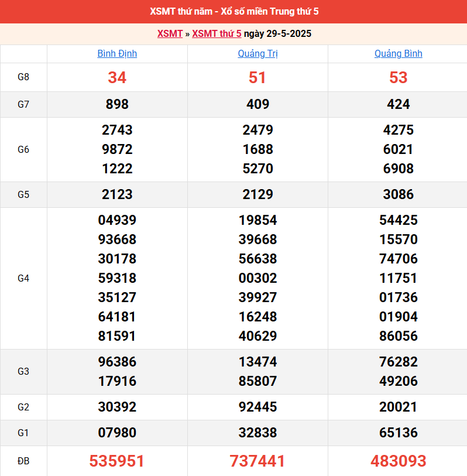
Task: Click G6 number 5270
Action: coord(257,169)
